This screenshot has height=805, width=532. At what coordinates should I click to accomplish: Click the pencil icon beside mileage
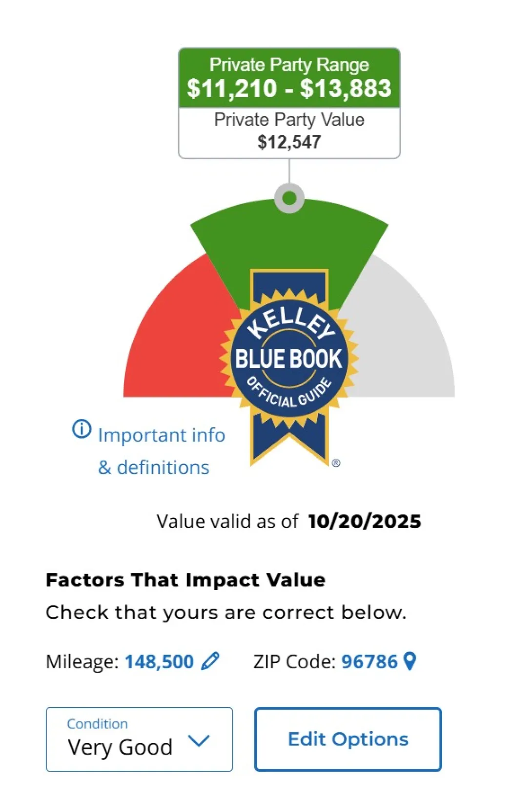(x=210, y=661)
